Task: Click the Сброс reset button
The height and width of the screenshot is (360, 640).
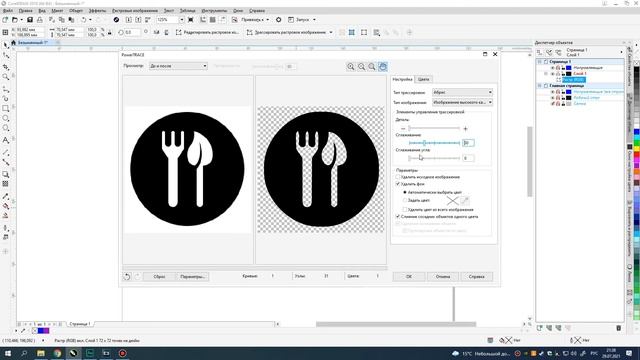Action: tap(159, 277)
